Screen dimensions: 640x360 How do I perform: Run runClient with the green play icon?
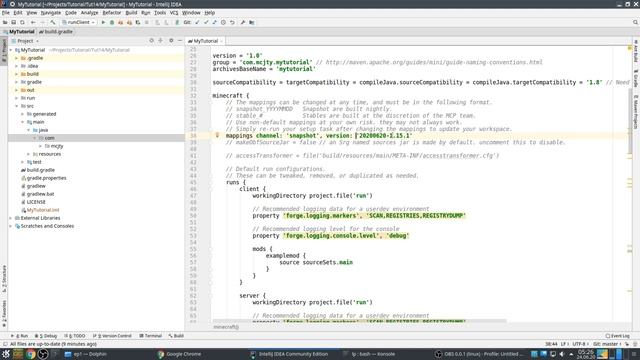click(x=103, y=22)
